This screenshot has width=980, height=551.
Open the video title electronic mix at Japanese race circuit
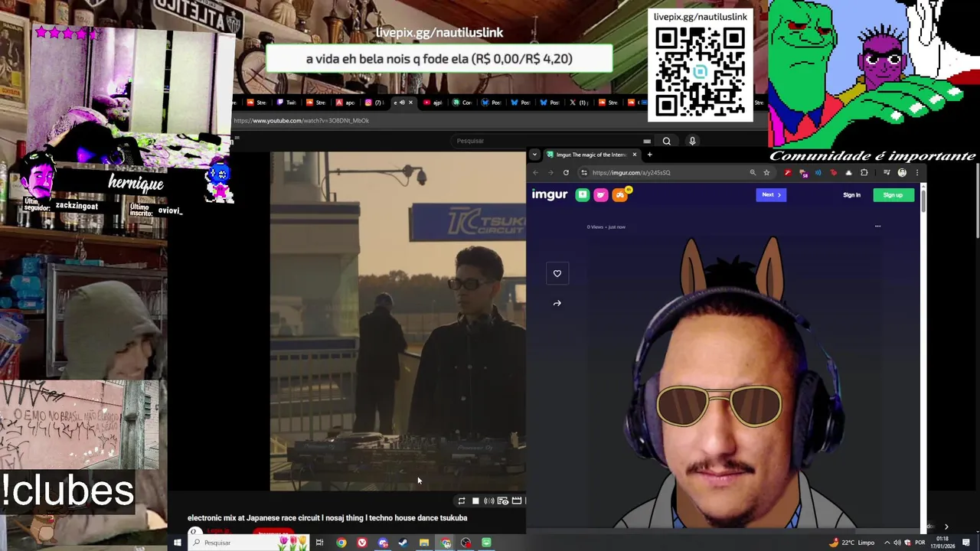click(327, 518)
